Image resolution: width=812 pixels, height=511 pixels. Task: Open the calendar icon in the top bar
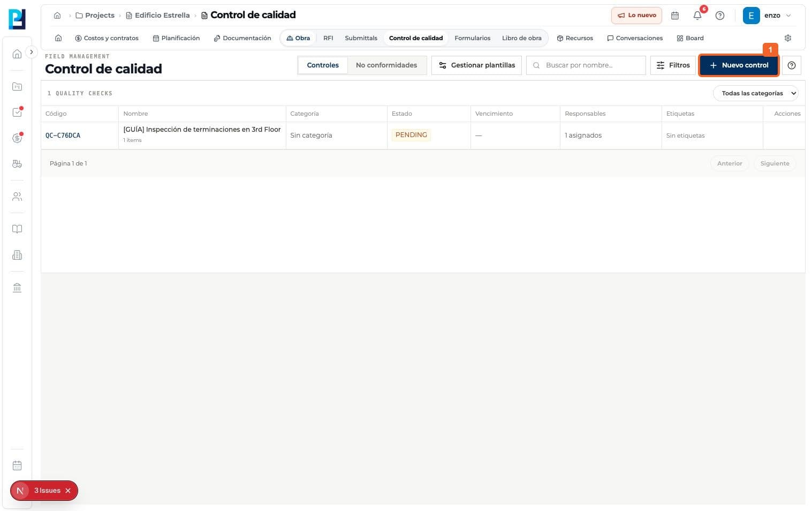675,16
